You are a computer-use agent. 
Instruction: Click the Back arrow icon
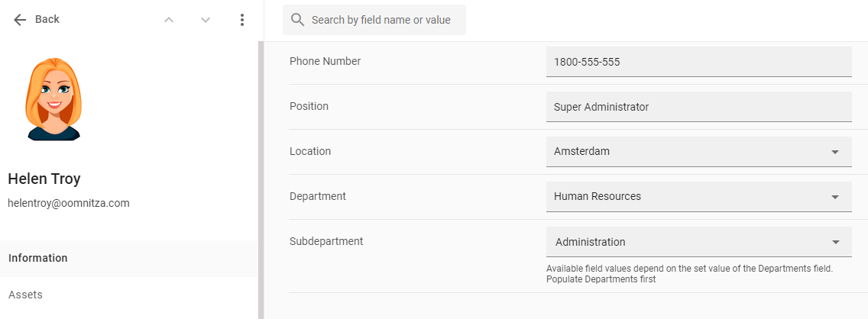pyautogui.click(x=20, y=20)
